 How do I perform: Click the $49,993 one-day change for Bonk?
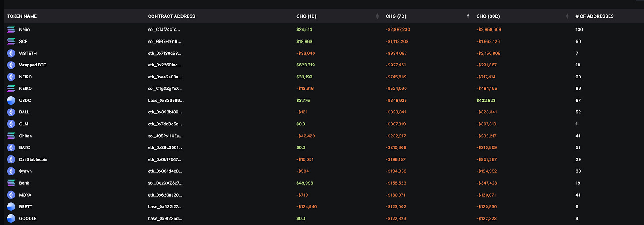[x=304, y=183]
